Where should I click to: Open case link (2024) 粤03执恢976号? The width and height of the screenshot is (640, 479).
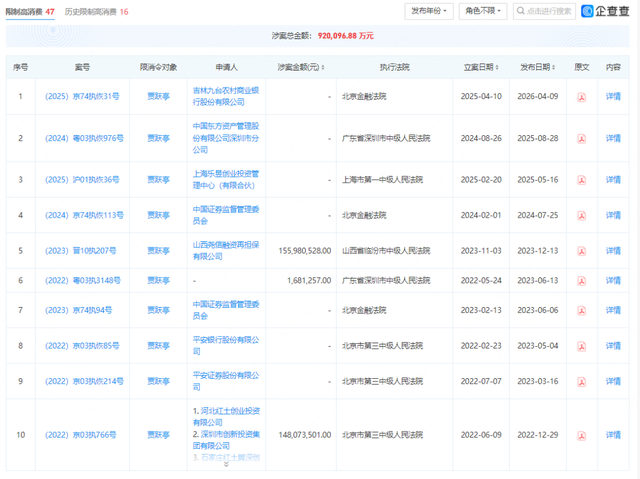(84, 138)
